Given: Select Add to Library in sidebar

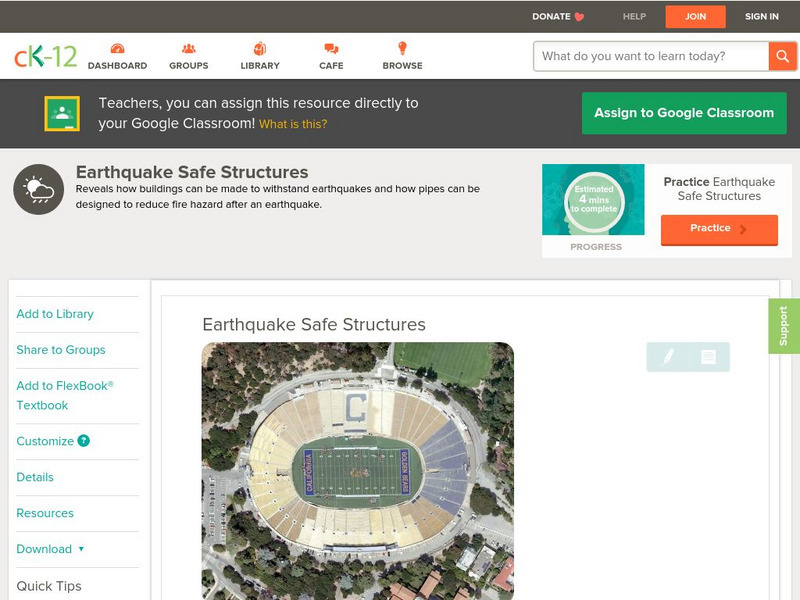Looking at the screenshot, I should [x=55, y=314].
